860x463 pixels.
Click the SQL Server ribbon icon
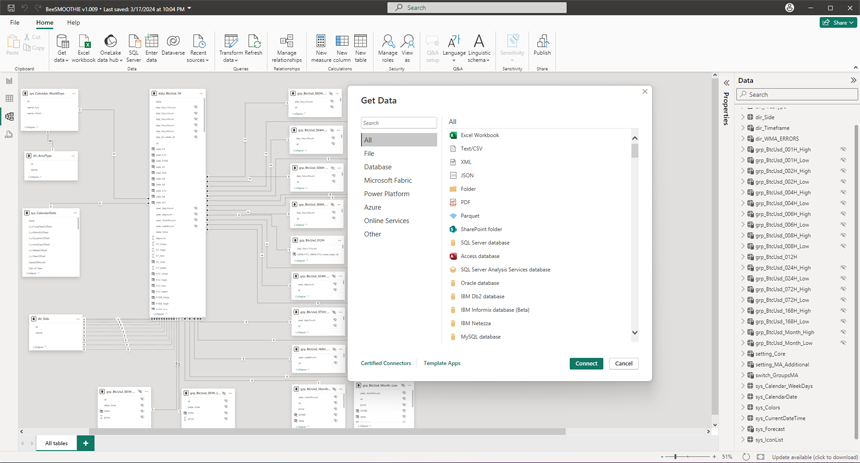pos(133,48)
